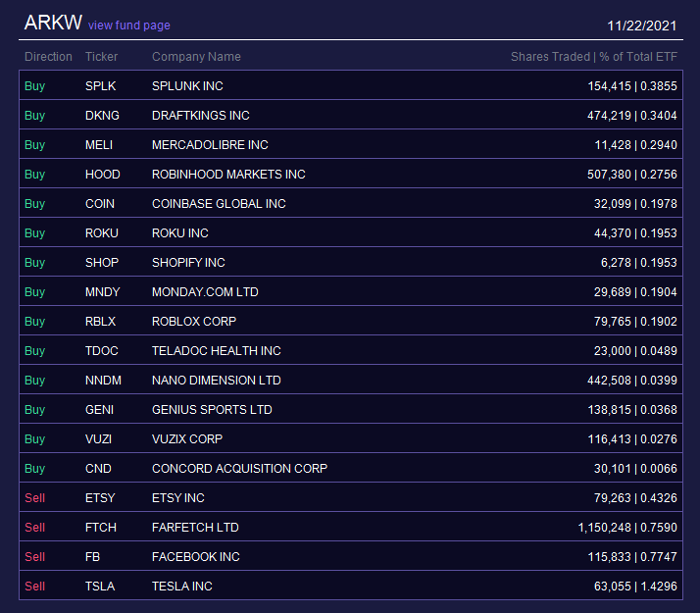The width and height of the screenshot is (700, 613).
Task: Click the ARKW fund title
Action: pyautogui.click(x=53, y=23)
